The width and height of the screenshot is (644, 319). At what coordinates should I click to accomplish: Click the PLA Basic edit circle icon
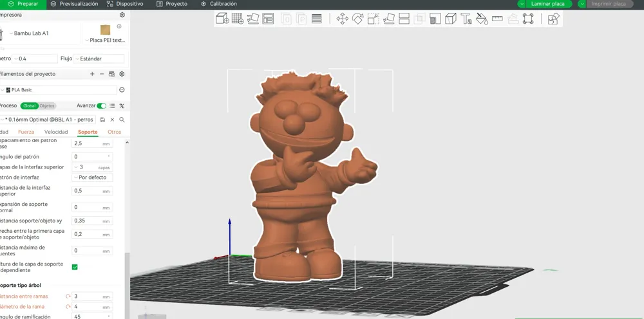[122, 90]
